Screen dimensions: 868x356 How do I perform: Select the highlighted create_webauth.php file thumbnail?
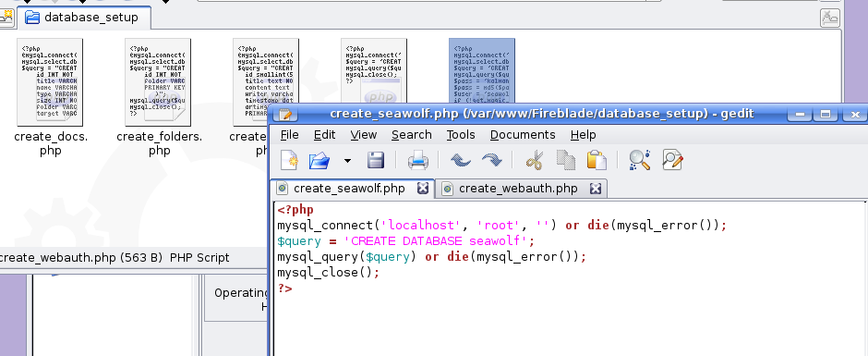point(482,71)
